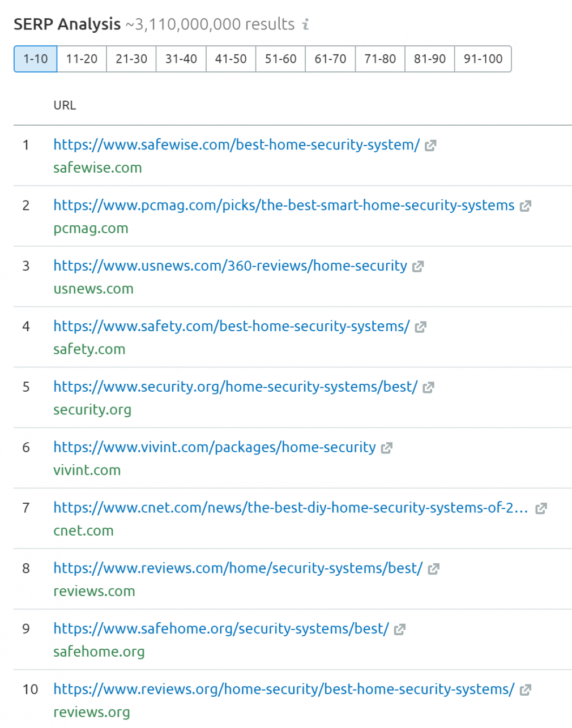This screenshot has width=572, height=728.
Task: Switch to the 11-20 results tab
Action: tap(82, 59)
